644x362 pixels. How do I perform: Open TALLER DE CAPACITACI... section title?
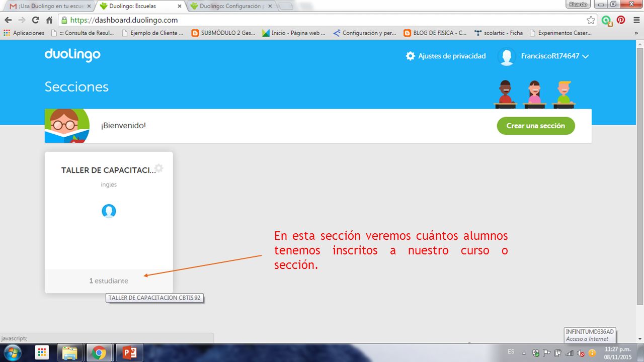(108, 170)
